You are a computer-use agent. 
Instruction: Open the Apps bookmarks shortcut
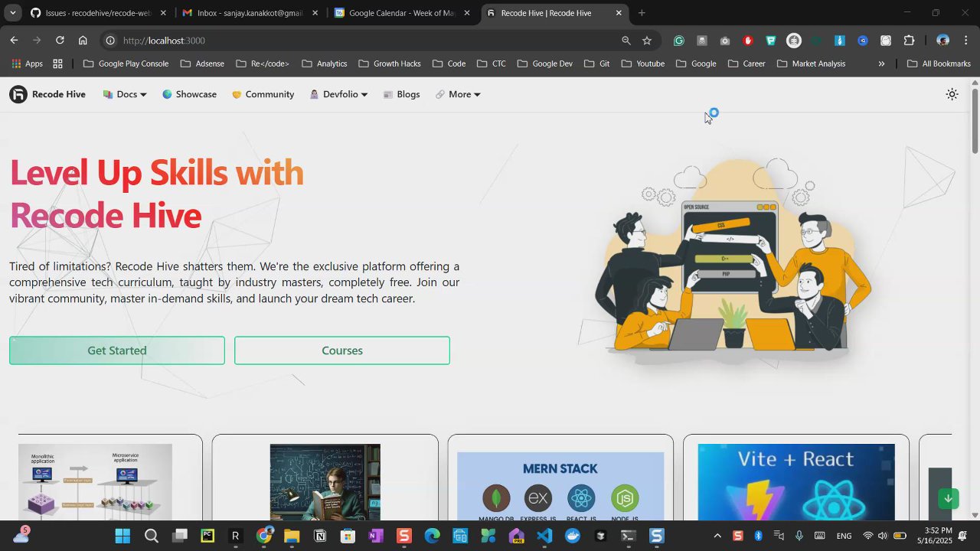(x=28, y=64)
